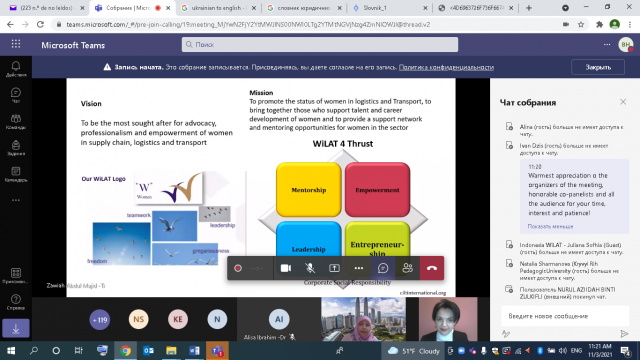640x360 pixels.
Task: Toggle the camera in call toolbar
Action: point(286,268)
